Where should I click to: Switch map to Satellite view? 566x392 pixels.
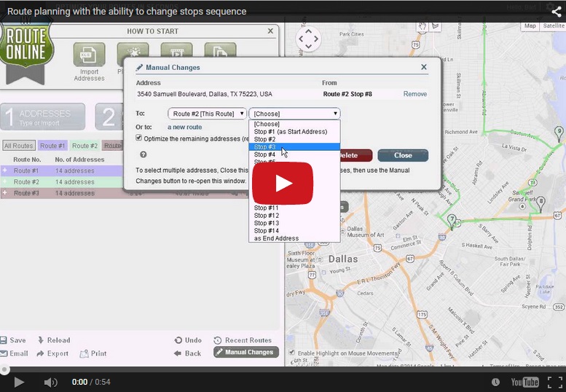point(554,26)
